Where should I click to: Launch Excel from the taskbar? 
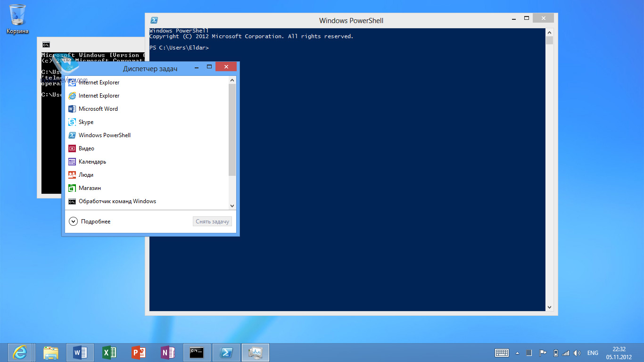click(109, 352)
